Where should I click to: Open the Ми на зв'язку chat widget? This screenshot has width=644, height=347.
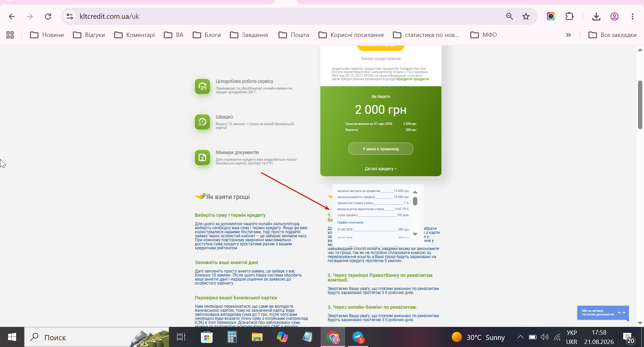coord(603,313)
